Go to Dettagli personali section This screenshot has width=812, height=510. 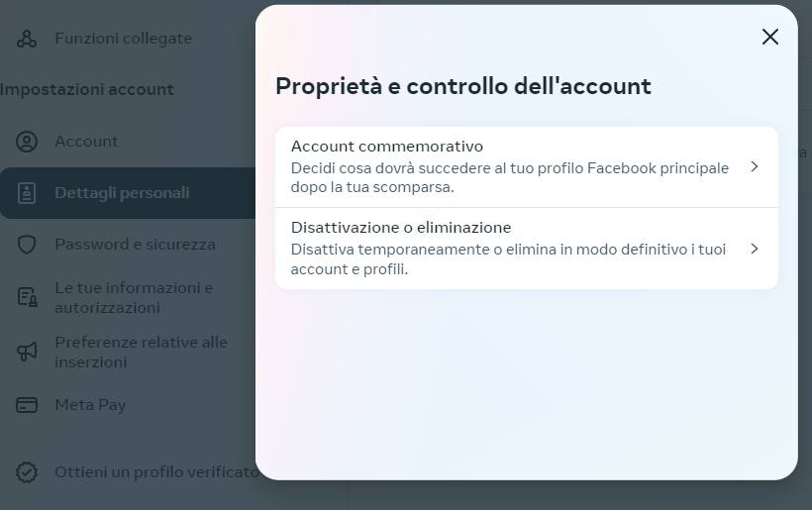pos(122,193)
